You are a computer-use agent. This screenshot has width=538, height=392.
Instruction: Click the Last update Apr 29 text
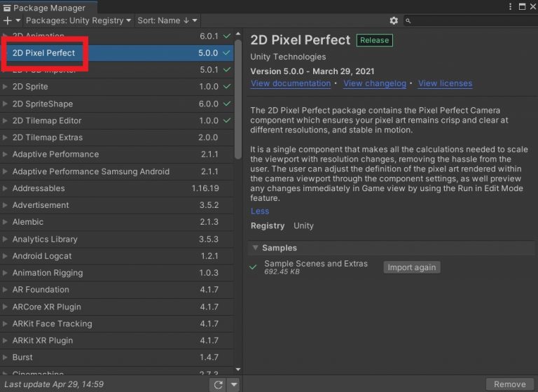click(x=54, y=384)
